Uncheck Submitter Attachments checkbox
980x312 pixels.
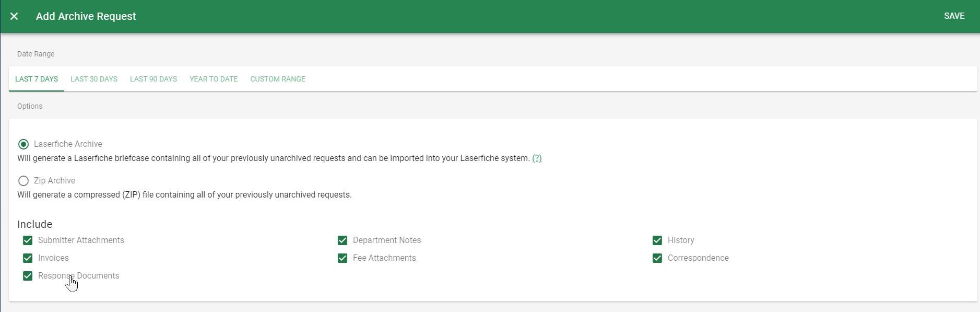tap(28, 240)
